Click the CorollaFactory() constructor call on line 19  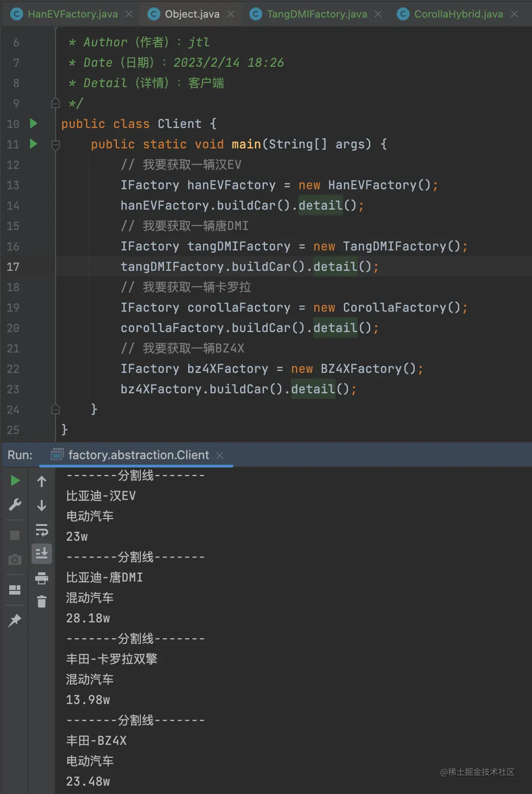coord(402,307)
